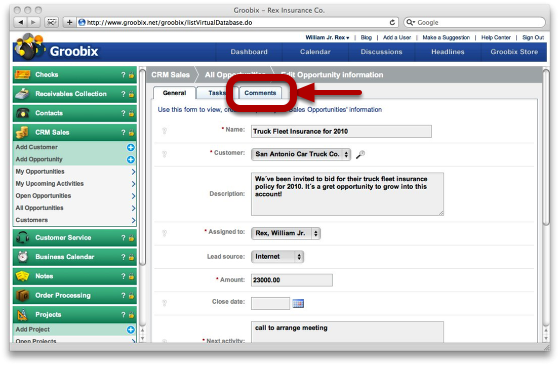Click the main form vertical scrollbar
The width and height of the screenshot is (560, 366).
[546, 147]
